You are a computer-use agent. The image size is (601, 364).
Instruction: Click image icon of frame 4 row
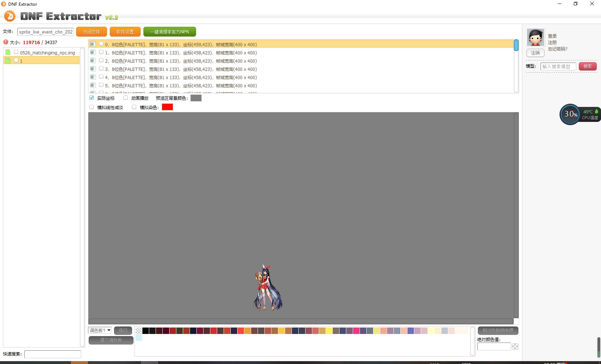[93, 77]
